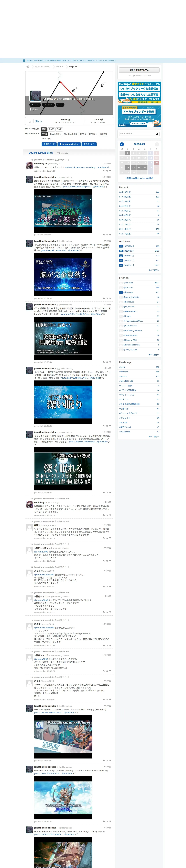The image size is (186, 868).
Task: Open the すごい効果！深い眠り video thumbnail
Action: pos(63,402)
